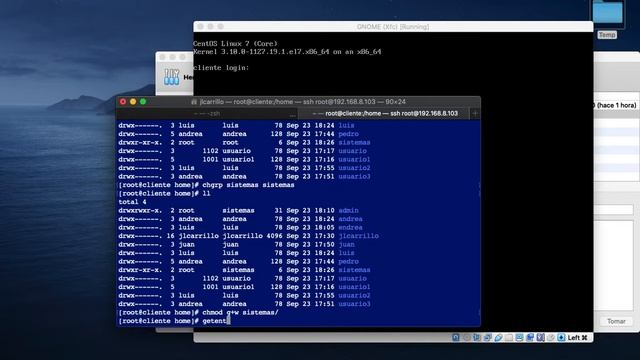Click the GNOME (Xfc) [Running] window title

point(393,27)
